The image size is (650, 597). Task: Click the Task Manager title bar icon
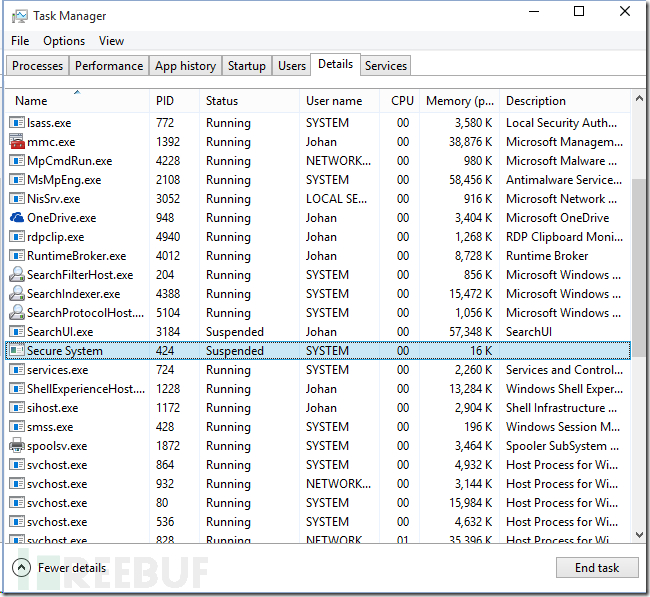point(19,16)
